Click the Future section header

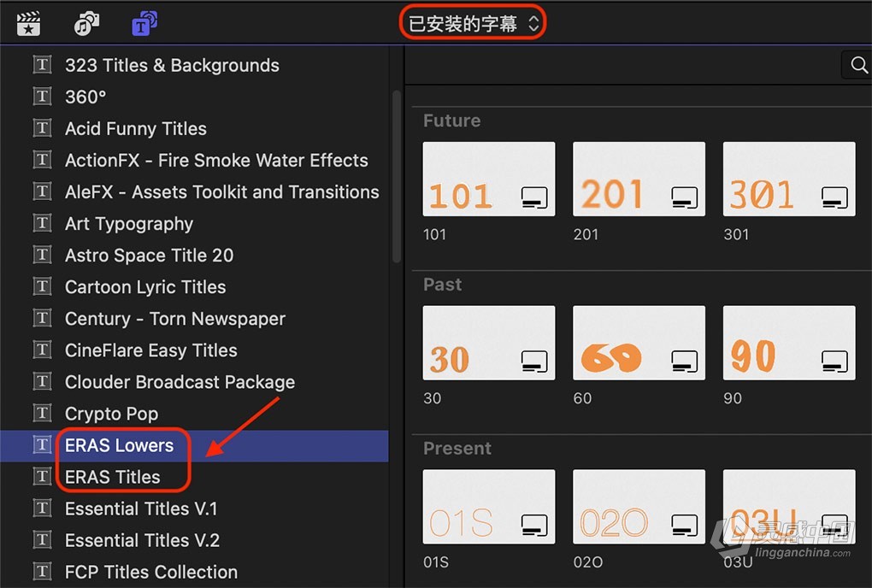451,121
